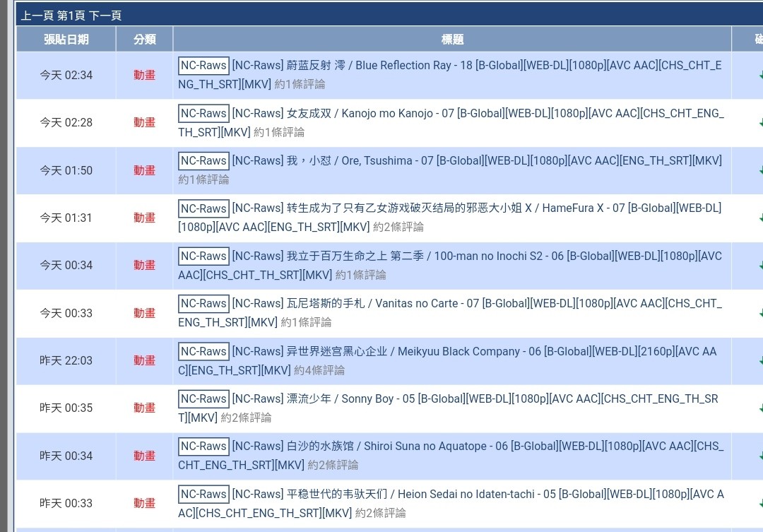Select date cell 今天 02:34
This screenshot has width=763, height=532.
click(66, 75)
